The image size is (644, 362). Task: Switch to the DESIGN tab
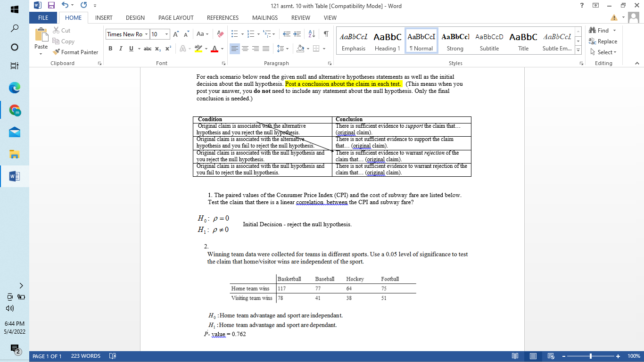pos(135,18)
